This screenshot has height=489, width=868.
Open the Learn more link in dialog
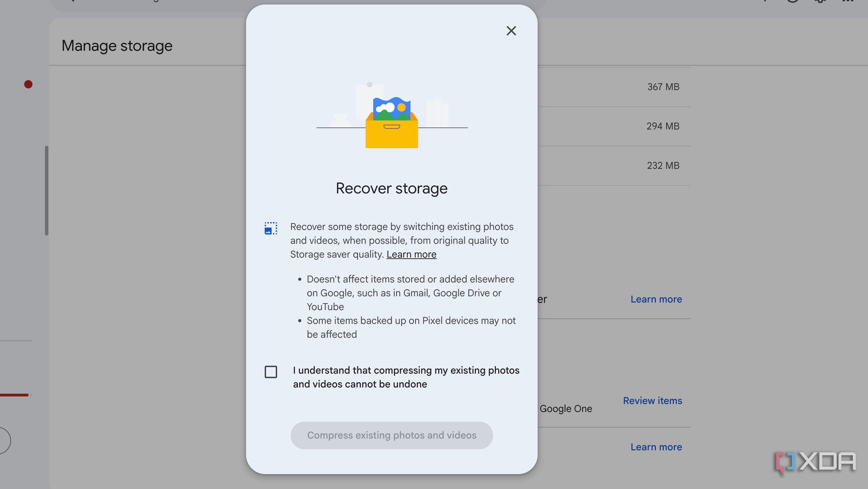411,254
